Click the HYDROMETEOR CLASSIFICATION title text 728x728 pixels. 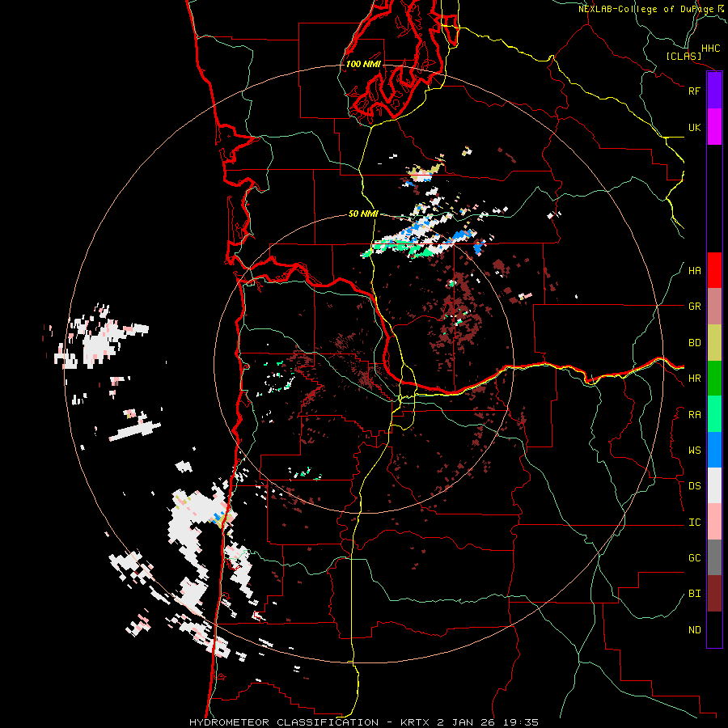[284, 722]
